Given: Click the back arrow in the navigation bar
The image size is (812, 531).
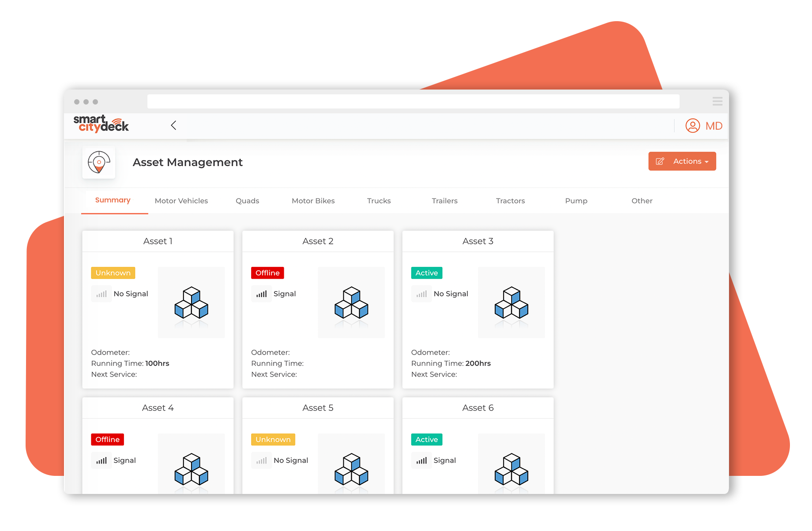Looking at the screenshot, I should pos(173,125).
